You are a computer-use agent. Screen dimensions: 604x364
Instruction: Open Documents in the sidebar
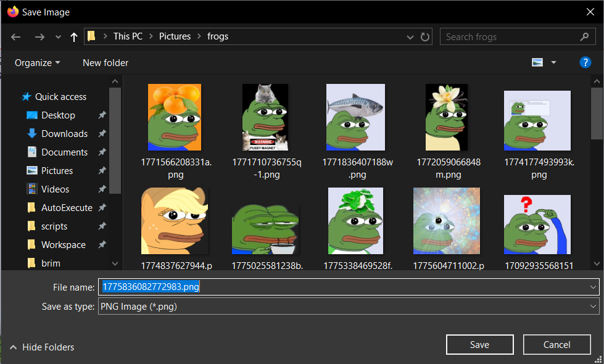pyautogui.click(x=64, y=152)
